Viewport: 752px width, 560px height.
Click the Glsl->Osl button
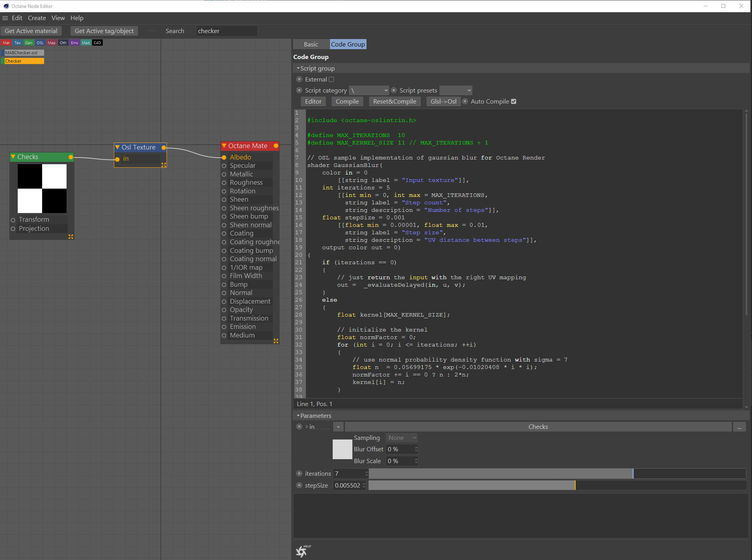(443, 102)
